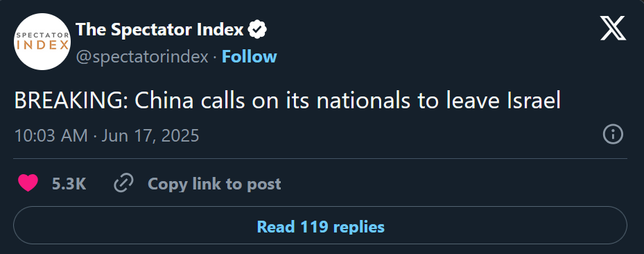644x254 pixels.
Task: Click the word China in the post
Action: tap(164, 101)
